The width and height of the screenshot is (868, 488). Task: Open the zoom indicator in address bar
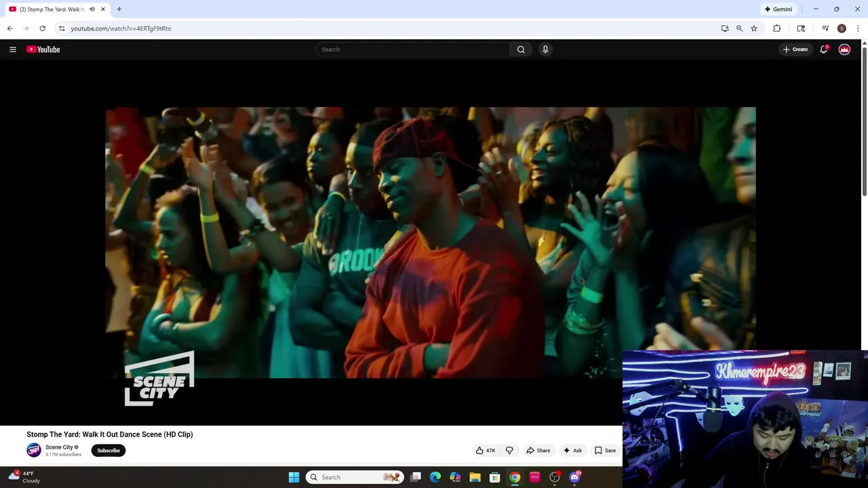click(x=739, y=28)
